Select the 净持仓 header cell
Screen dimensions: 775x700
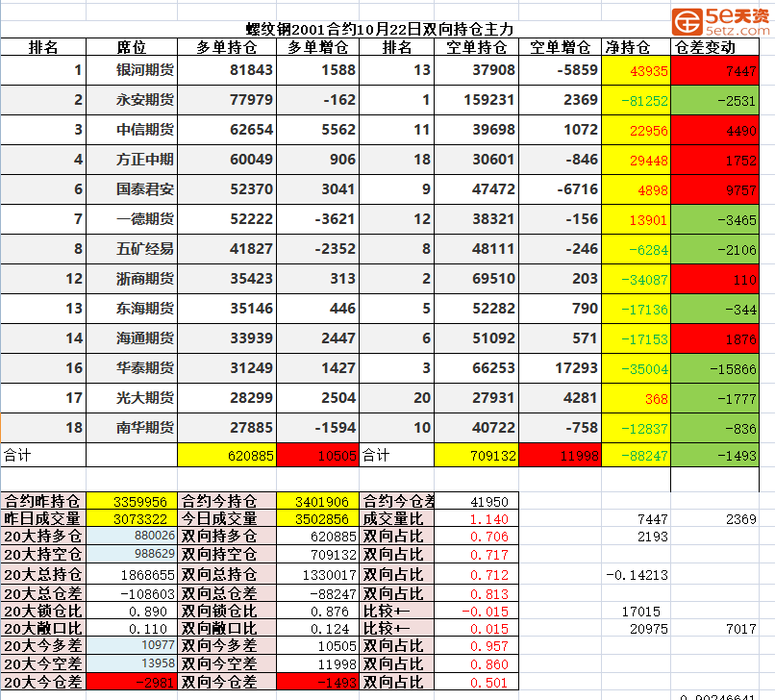637,47
